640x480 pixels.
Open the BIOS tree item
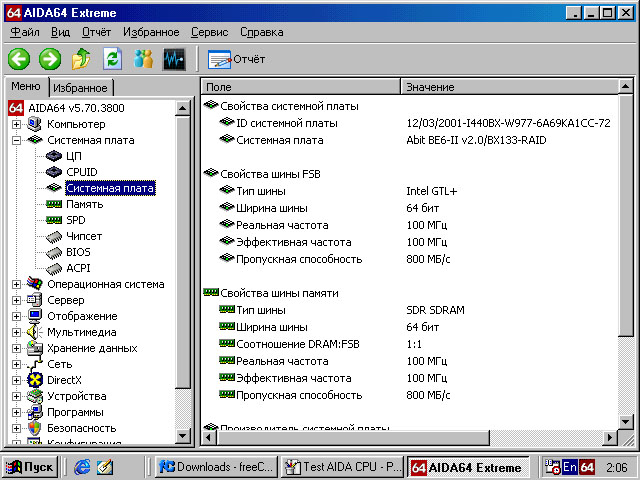pos(78,252)
